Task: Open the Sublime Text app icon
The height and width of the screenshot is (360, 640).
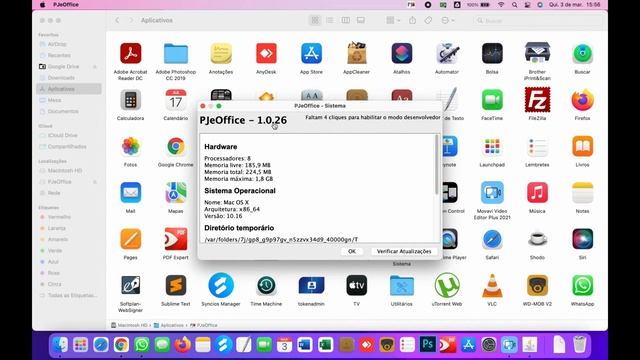Action: [x=176, y=285]
